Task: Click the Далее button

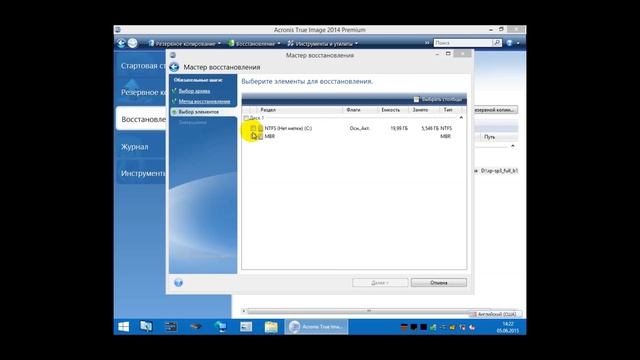Action: (380, 282)
